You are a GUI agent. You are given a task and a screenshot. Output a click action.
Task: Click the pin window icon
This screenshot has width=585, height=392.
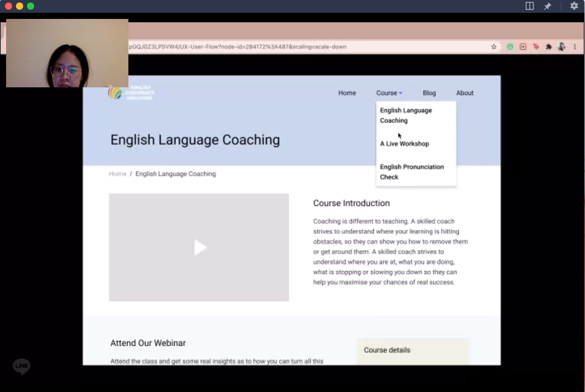tap(547, 6)
